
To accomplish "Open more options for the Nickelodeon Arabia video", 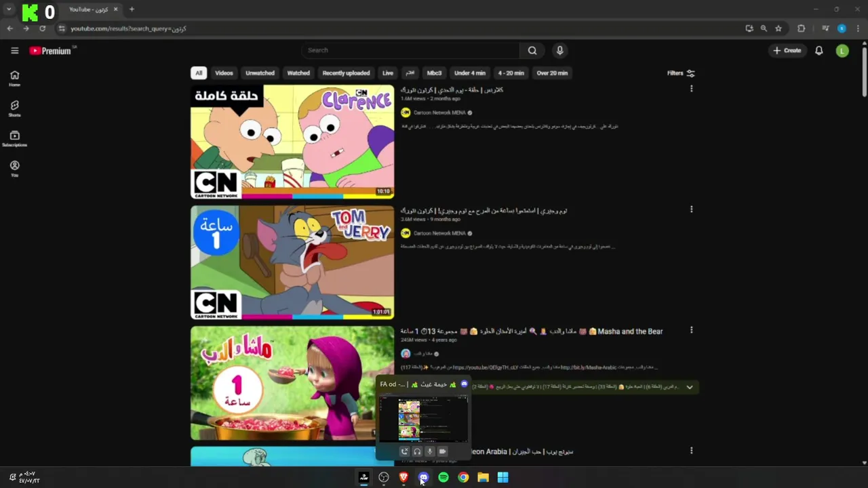I will (691, 451).
